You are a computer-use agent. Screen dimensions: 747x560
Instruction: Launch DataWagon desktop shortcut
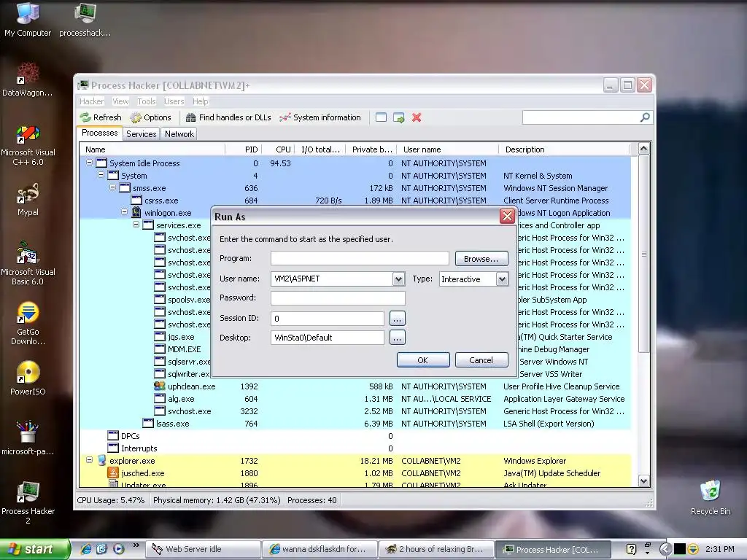[x=28, y=79]
